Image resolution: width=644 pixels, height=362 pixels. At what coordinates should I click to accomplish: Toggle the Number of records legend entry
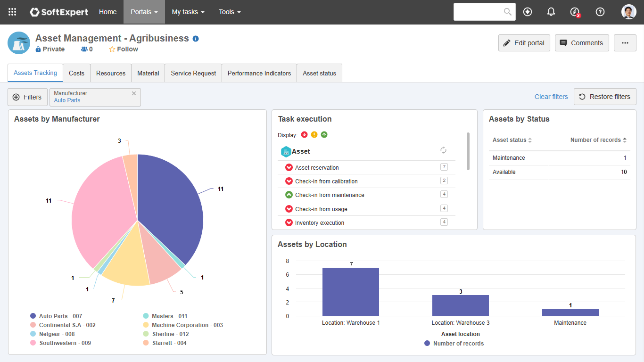454,344
